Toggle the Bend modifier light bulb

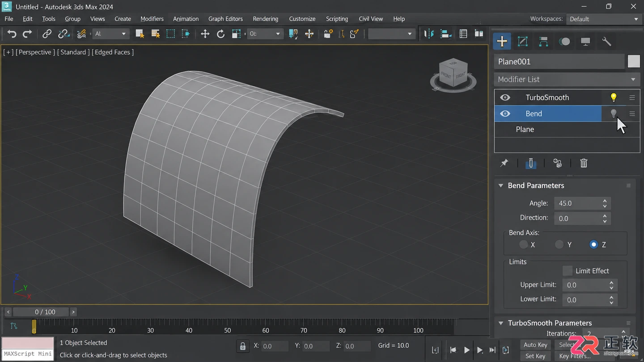(614, 114)
